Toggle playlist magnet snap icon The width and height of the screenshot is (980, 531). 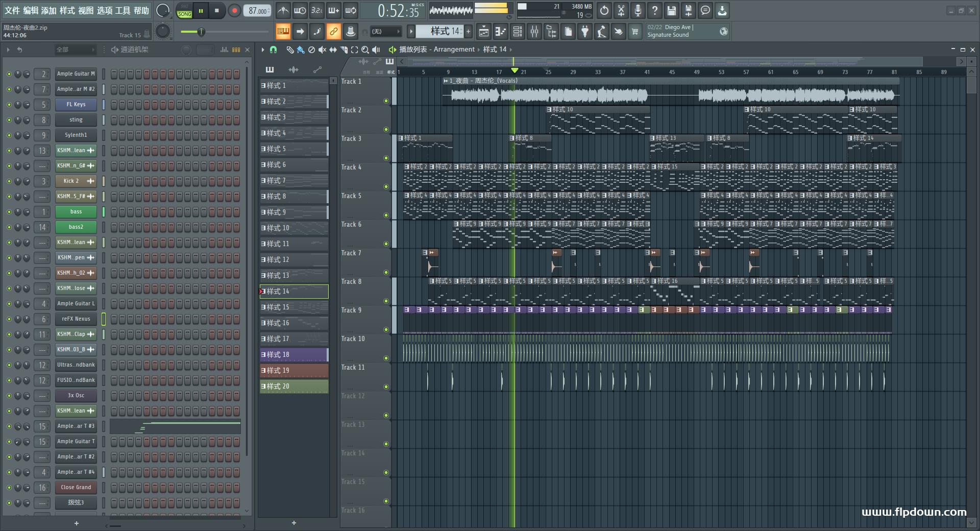coord(274,50)
